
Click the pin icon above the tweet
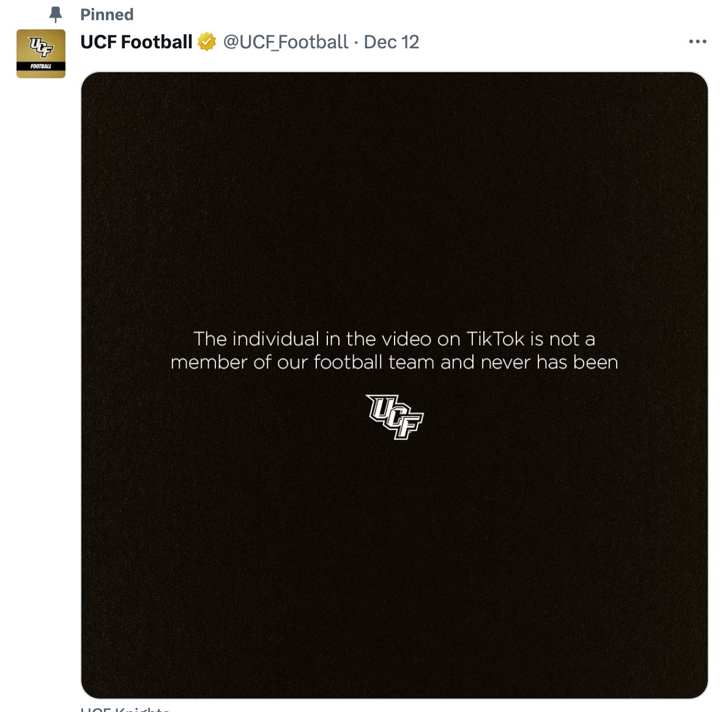click(56, 14)
